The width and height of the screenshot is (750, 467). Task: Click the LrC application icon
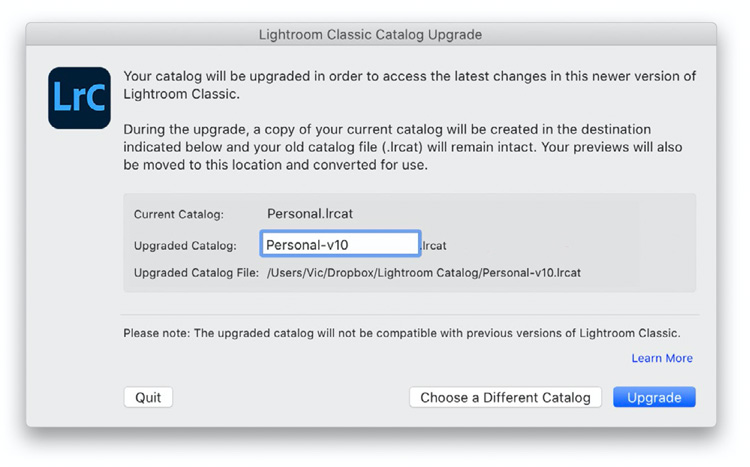[79, 98]
